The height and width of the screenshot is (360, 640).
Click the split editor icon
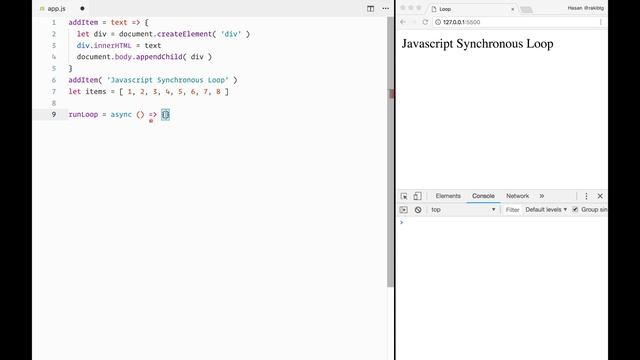coord(370,8)
